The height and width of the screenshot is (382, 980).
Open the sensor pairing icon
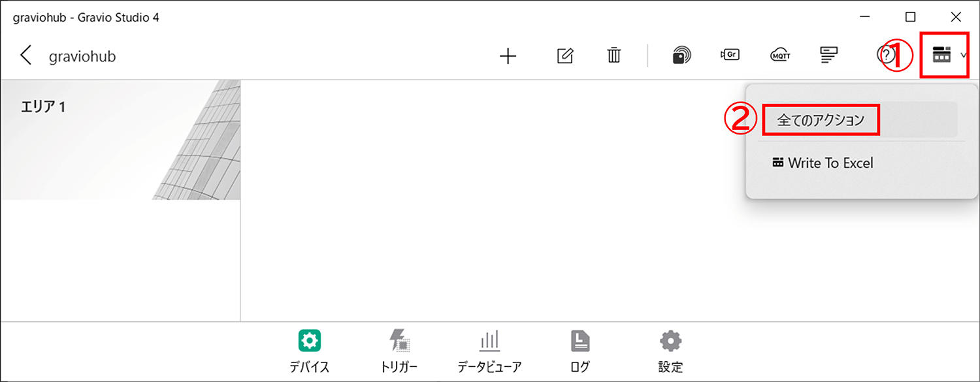coord(681,56)
